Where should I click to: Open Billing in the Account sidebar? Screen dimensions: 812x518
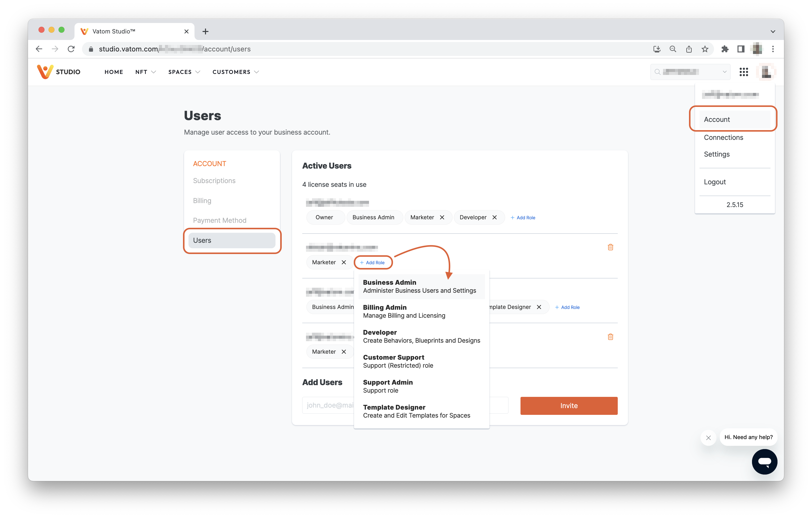pos(202,201)
